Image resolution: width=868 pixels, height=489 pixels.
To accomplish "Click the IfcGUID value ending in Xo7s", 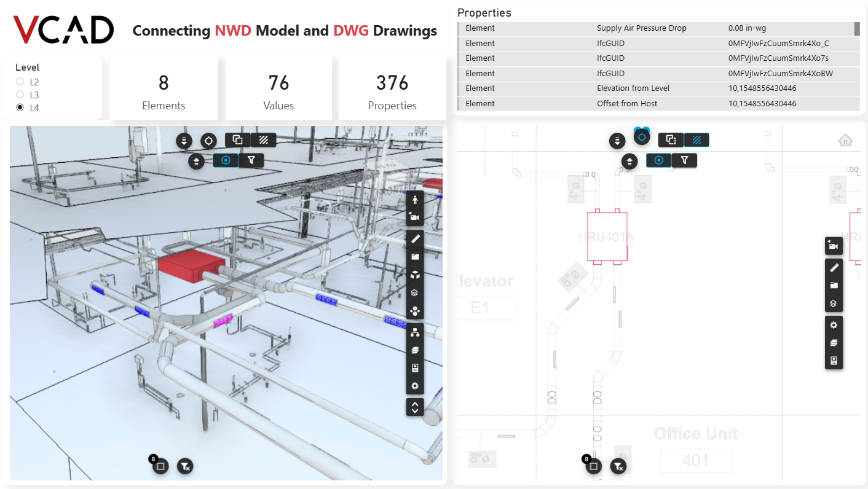I will coord(778,58).
